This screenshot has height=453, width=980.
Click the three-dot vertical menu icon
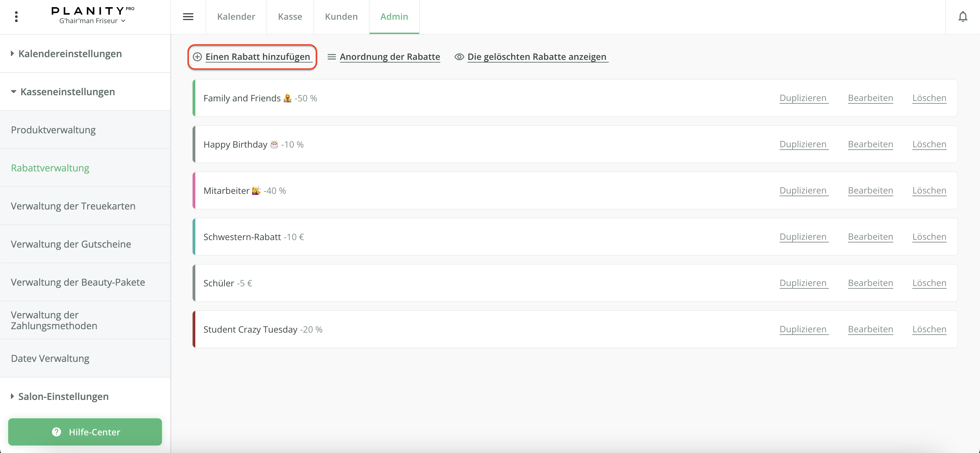(16, 17)
